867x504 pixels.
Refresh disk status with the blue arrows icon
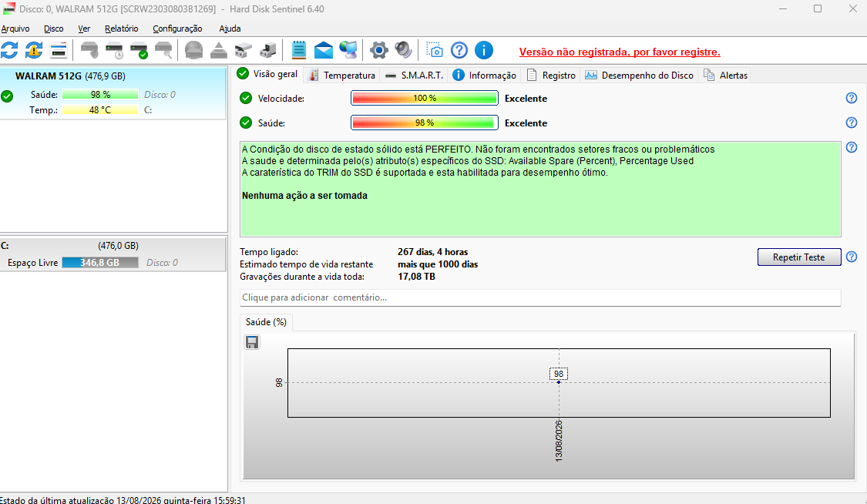click(9, 50)
